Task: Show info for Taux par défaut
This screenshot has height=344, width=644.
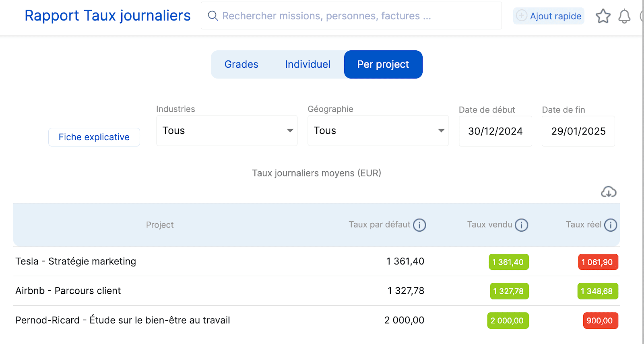Action: tap(419, 225)
